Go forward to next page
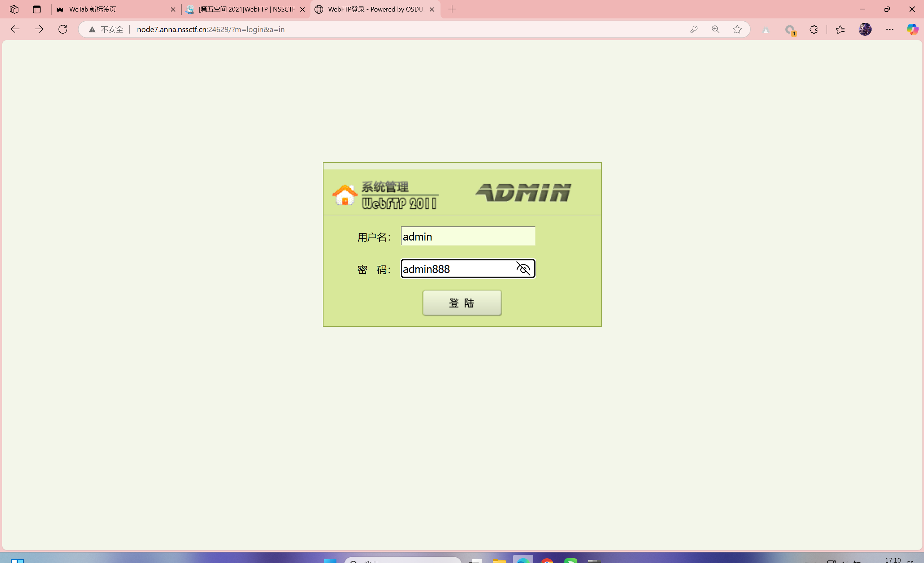 pyautogui.click(x=39, y=29)
